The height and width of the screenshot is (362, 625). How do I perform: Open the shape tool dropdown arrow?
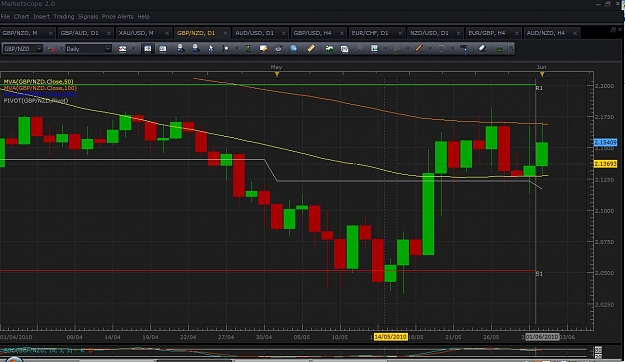(x=452, y=49)
